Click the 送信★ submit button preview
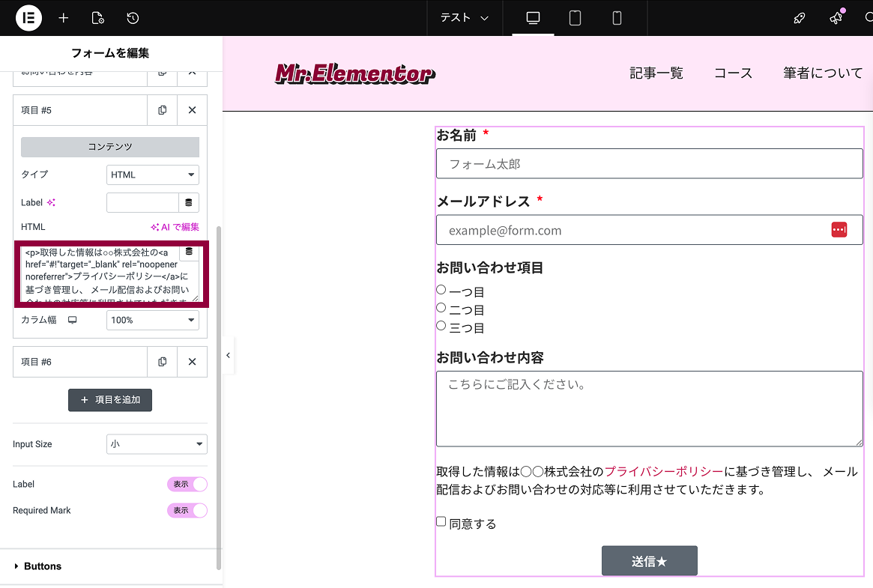This screenshot has width=873, height=588. click(x=649, y=560)
